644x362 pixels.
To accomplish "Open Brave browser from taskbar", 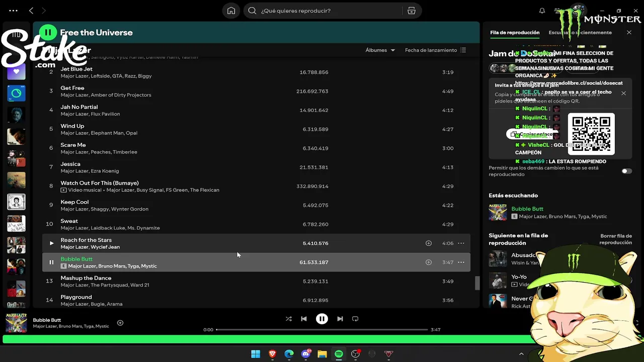I will click(272, 354).
